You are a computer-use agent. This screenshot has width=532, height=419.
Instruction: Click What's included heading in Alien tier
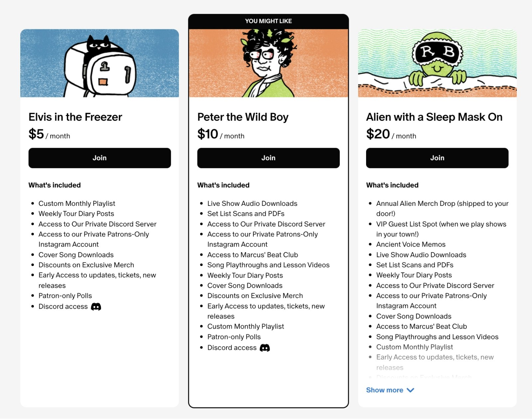tap(392, 185)
